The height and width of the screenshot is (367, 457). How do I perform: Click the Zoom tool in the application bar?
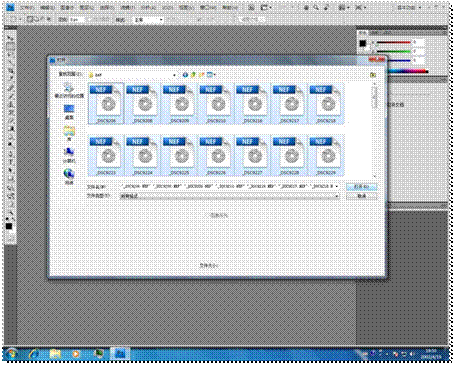[x=316, y=7]
